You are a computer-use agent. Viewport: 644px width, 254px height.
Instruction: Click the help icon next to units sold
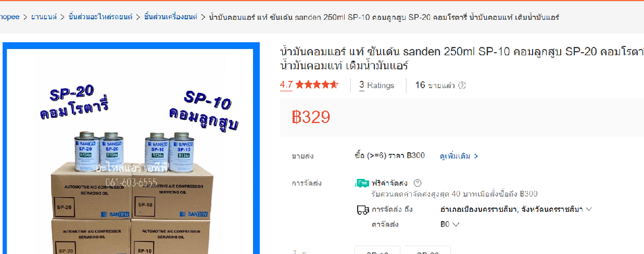coord(462,86)
